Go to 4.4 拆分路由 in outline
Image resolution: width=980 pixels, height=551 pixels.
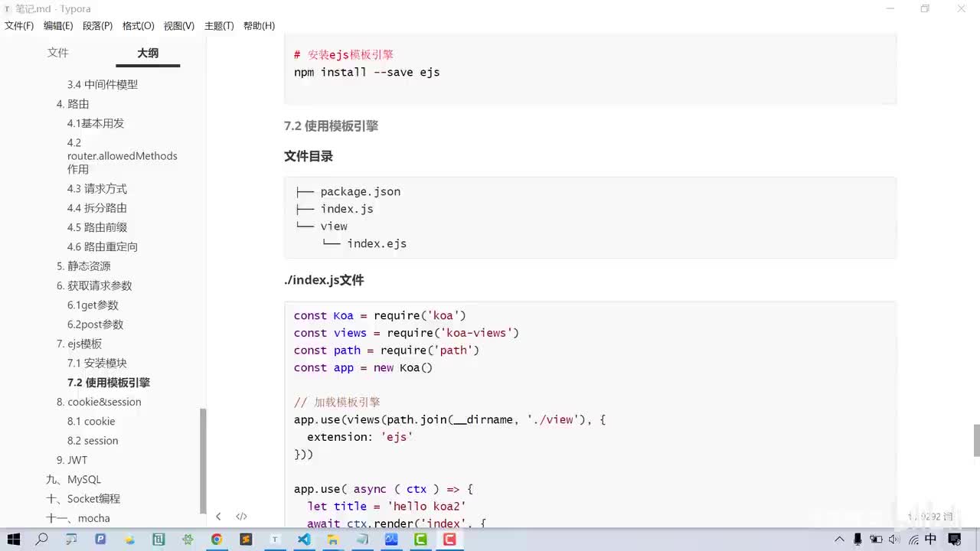click(97, 208)
